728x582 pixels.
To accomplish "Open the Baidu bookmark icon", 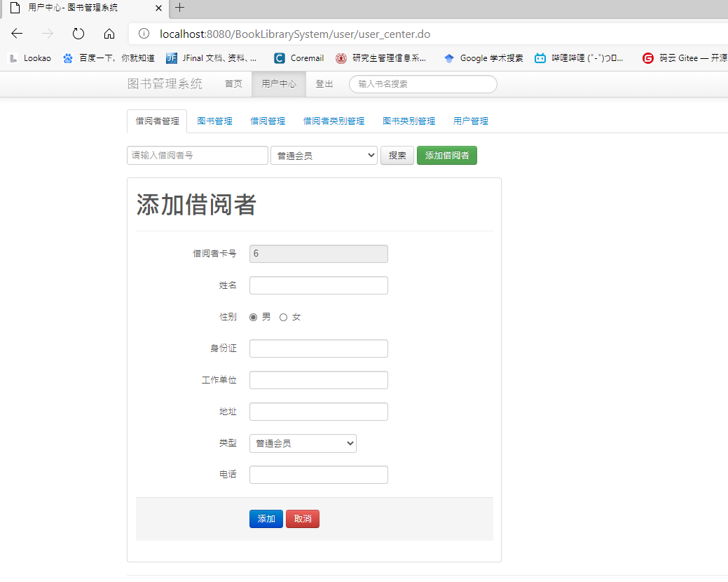I will (x=68, y=58).
